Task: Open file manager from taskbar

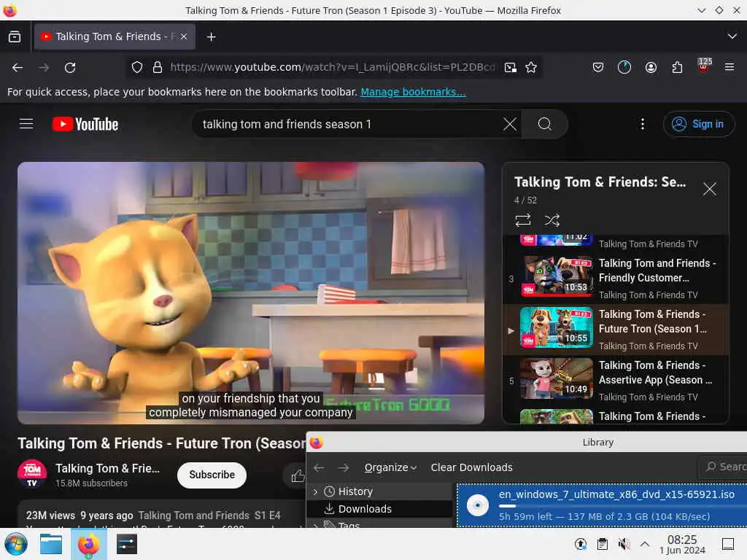Action: pyautogui.click(x=51, y=544)
